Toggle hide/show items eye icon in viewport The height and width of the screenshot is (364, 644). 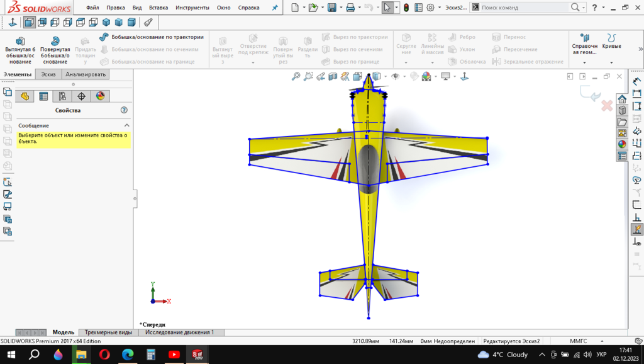pos(396,76)
